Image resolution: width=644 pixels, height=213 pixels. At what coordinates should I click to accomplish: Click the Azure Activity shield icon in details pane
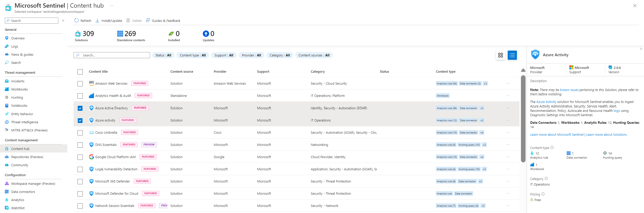click(x=535, y=55)
